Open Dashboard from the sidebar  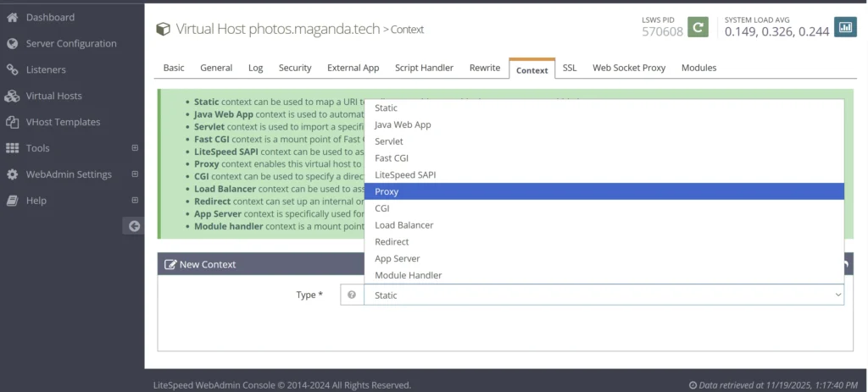[50, 17]
